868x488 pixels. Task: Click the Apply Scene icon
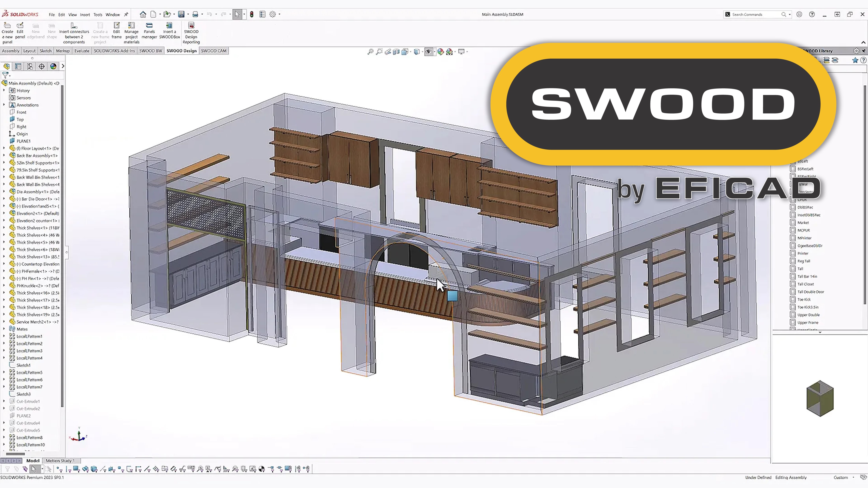(x=449, y=51)
